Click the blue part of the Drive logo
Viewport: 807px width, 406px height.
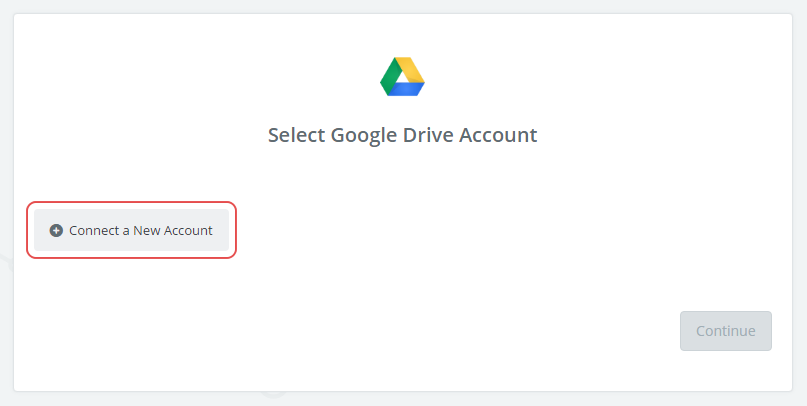(x=406, y=89)
